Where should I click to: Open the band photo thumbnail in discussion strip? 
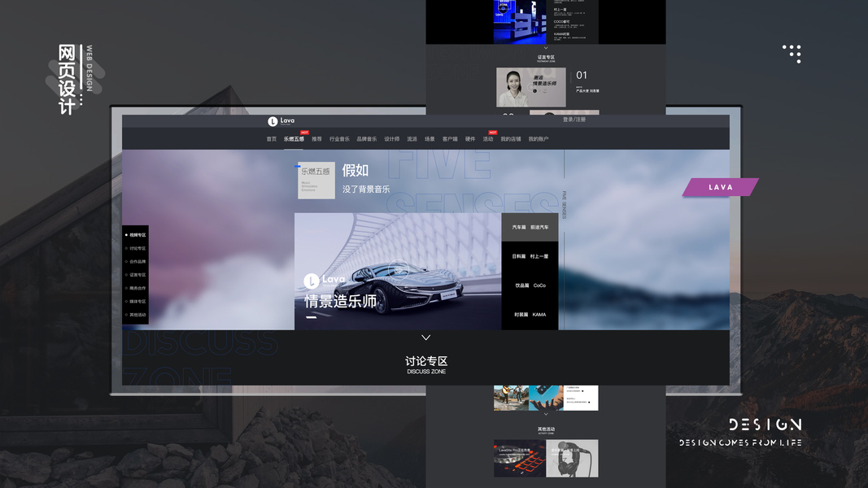(x=511, y=398)
